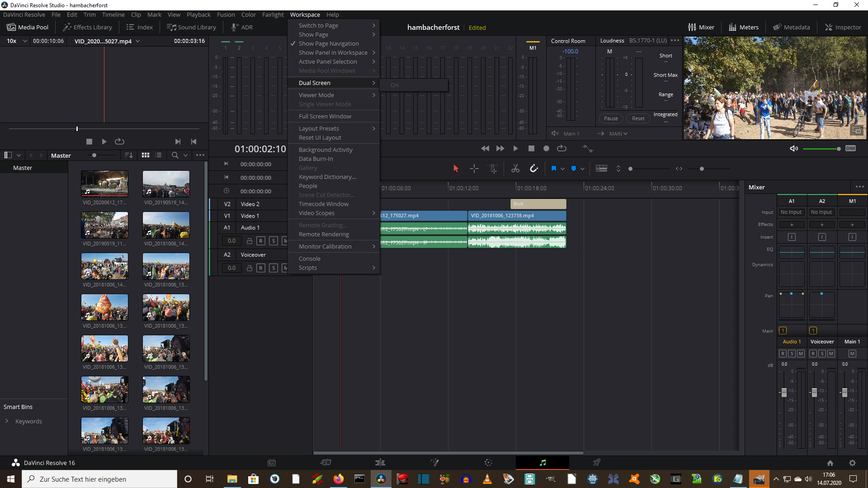The width and height of the screenshot is (868, 488).
Task: Select No Input for channel A2
Action: click(821, 212)
